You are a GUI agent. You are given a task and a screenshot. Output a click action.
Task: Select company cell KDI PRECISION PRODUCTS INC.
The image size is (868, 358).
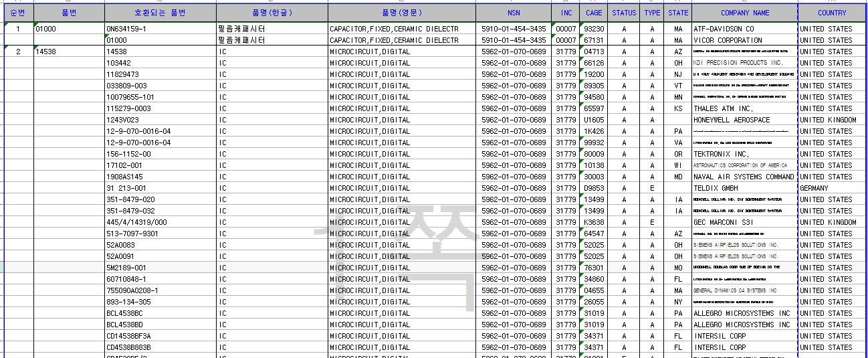point(745,63)
